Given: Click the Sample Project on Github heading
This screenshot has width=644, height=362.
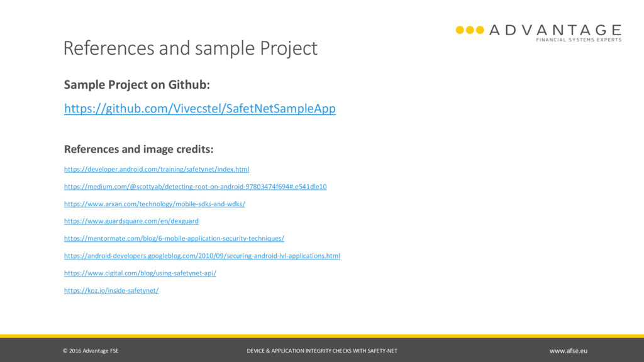Looking at the screenshot, I should tap(136, 85).
